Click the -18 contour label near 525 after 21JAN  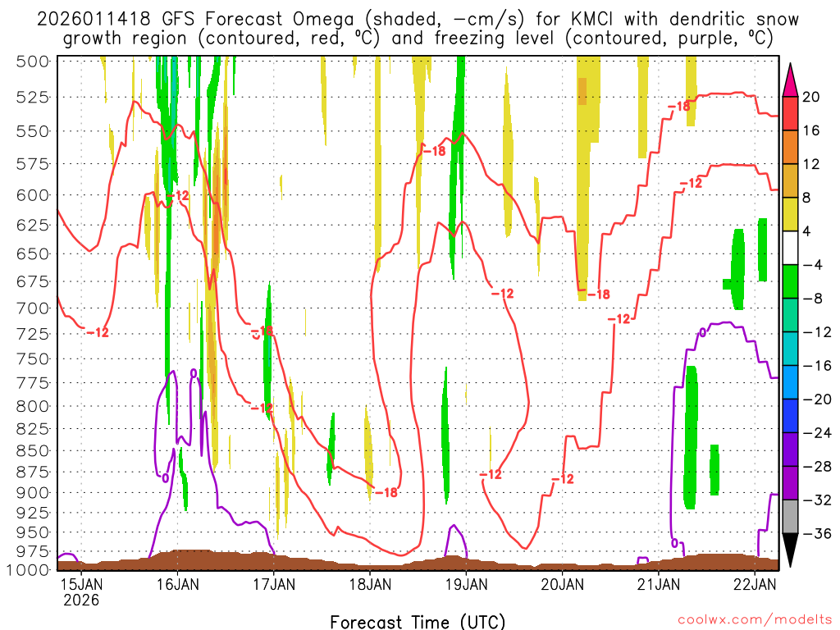click(x=678, y=107)
